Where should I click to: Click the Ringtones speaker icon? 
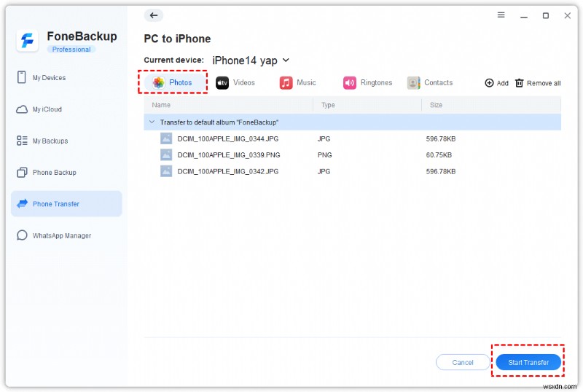[350, 82]
